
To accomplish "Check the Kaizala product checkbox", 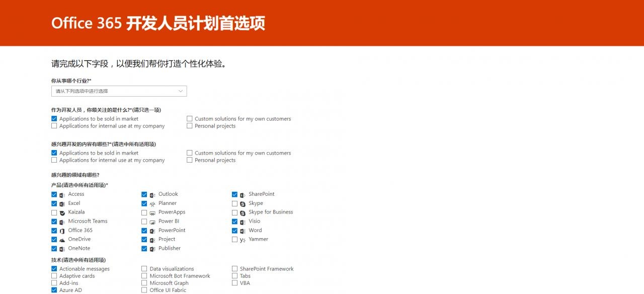I will click(x=54, y=212).
